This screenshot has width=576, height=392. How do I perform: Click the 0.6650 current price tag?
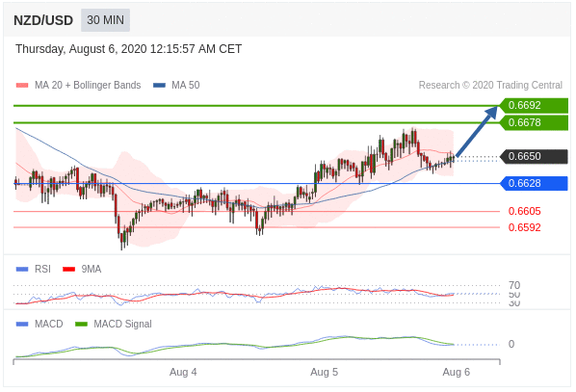[x=534, y=156]
